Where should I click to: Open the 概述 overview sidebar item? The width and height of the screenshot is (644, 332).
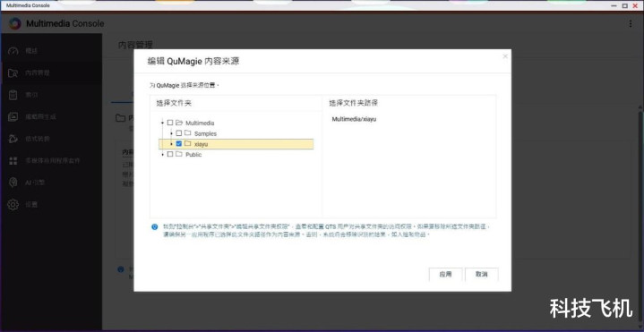click(x=51, y=51)
